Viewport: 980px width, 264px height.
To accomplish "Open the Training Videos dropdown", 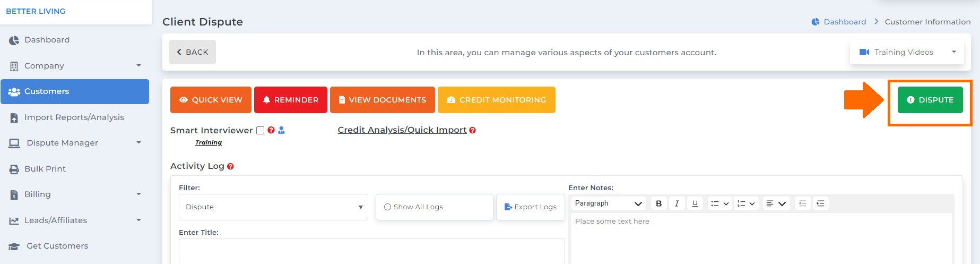I will click(907, 52).
